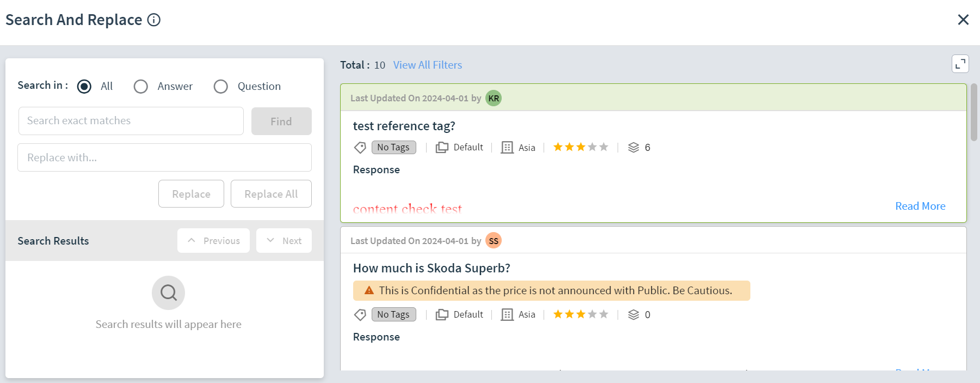Open View All Filters link
The width and height of the screenshot is (980, 383).
(428, 65)
